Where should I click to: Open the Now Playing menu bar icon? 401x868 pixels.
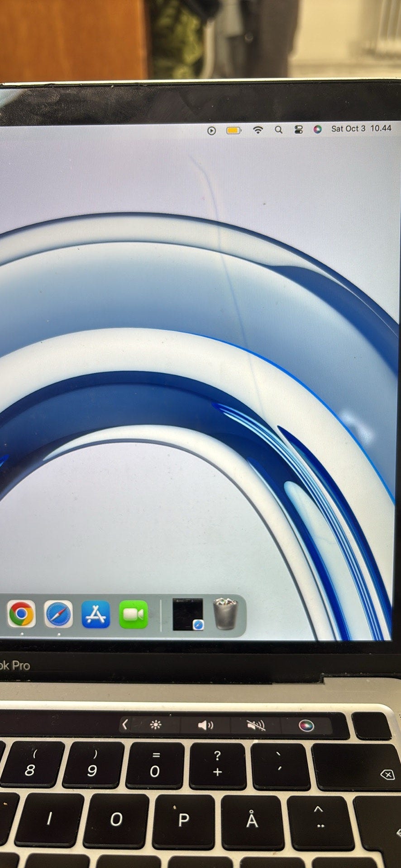coord(211,131)
